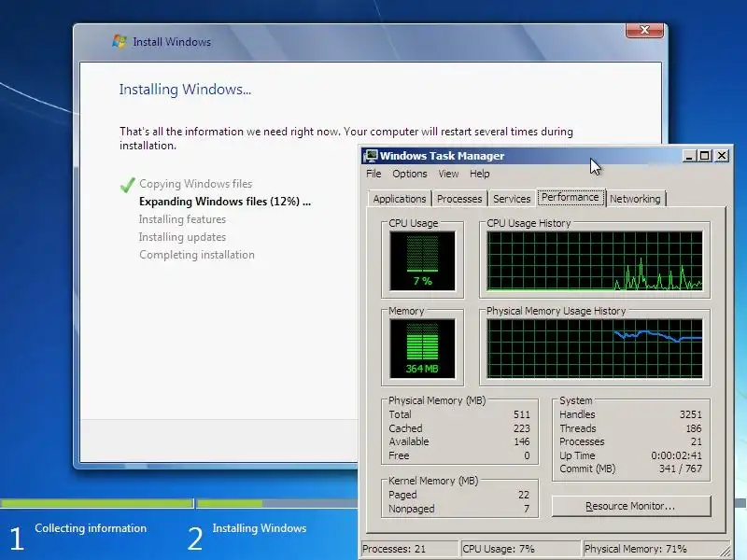
Task: Click the Task Manager title bar icon
Action: (x=370, y=156)
